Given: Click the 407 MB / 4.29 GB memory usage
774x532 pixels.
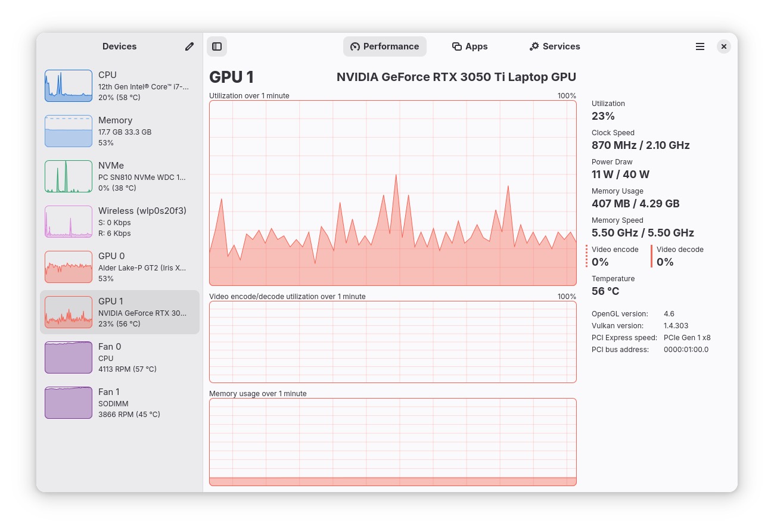Looking at the screenshot, I should 635,204.
